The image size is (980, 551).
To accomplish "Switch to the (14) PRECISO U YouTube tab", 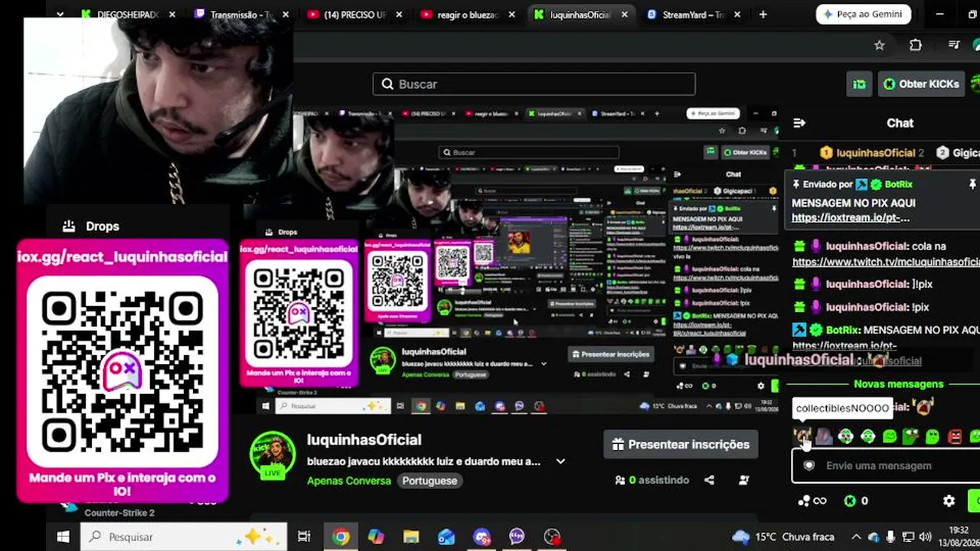I will pyautogui.click(x=354, y=15).
